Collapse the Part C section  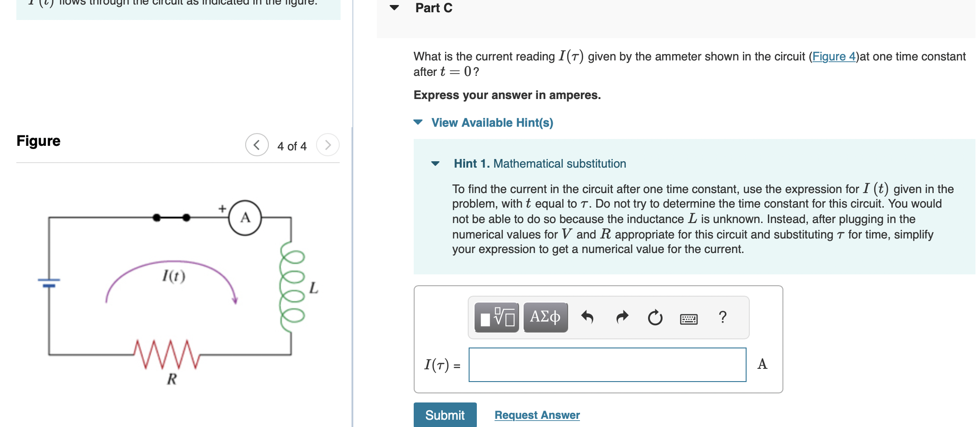click(x=395, y=7)
